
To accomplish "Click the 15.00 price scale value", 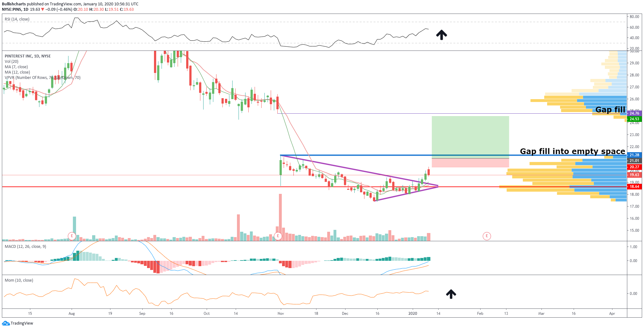I will tap(635, 230).
